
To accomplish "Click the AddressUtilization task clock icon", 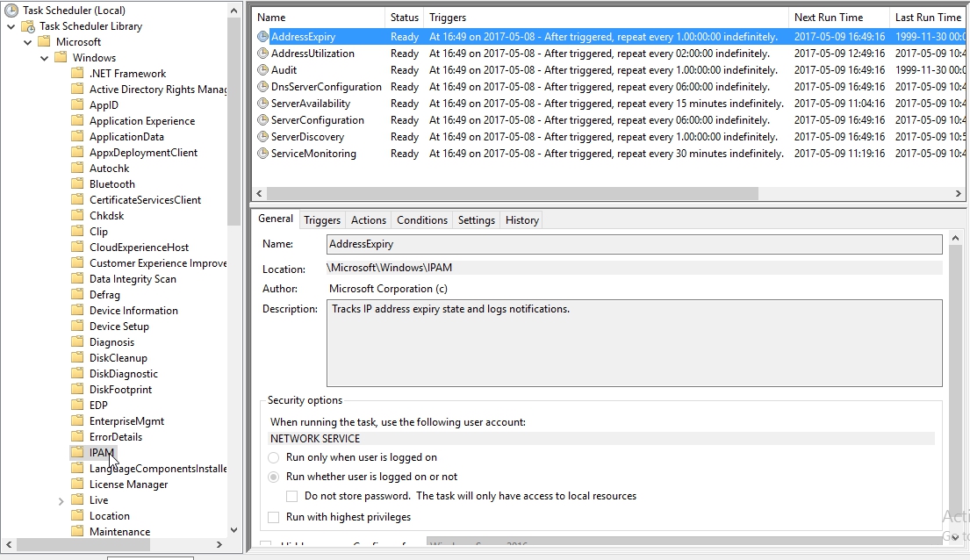I will click(262, 54).
